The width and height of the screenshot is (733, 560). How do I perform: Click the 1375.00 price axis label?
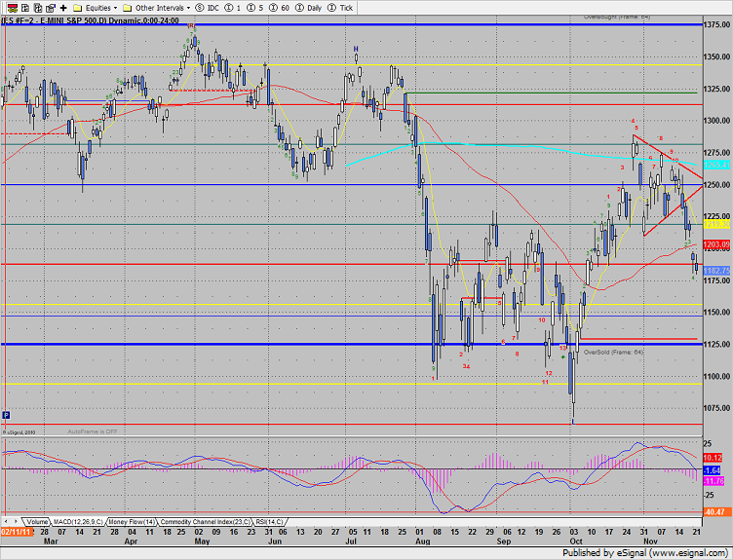pyautogui.click(x=716, y=24)
